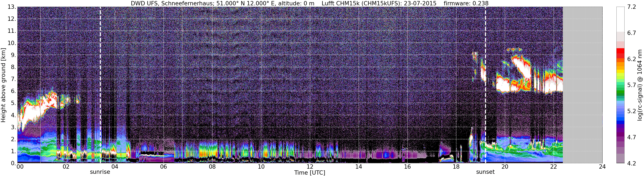Click the "log(rc-signal) @ 1064 nm" colorbar label
Screen dimensions: 644x177
640,85
